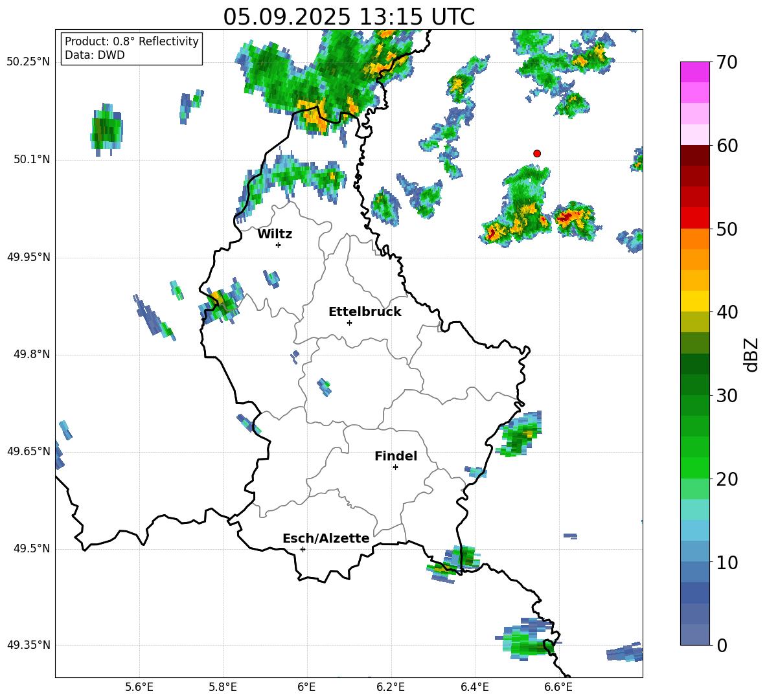767x700 pixels.
Task: Select the Wiltz town label
Action: pyautogui.click(x=275, y=234)
